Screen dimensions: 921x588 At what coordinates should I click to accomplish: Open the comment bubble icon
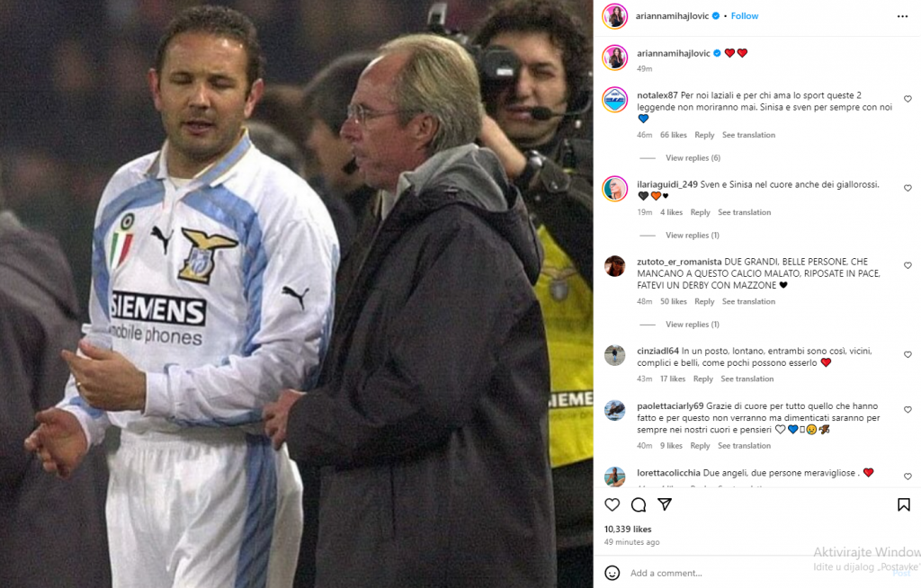pos(639,504)
